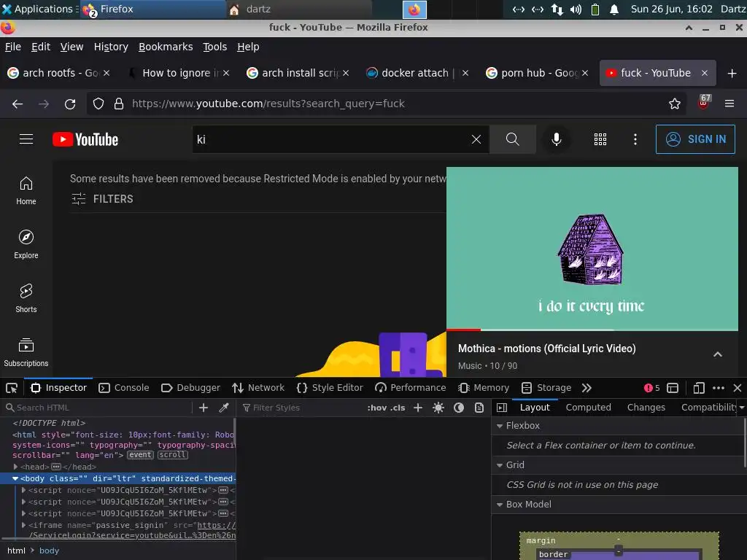Toggle the three-pane inspector layout

pyautogui.click(x=502, y=408)
